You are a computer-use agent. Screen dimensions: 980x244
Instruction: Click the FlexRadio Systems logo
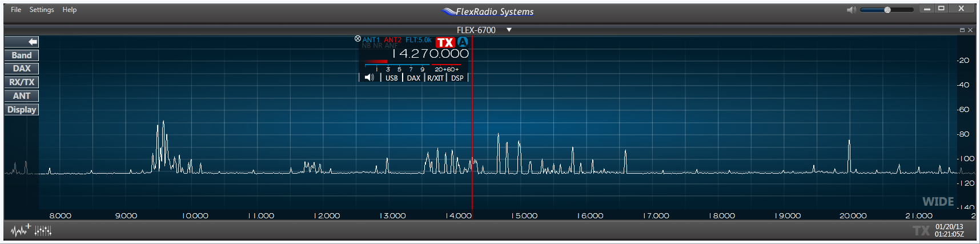(488, 11)
